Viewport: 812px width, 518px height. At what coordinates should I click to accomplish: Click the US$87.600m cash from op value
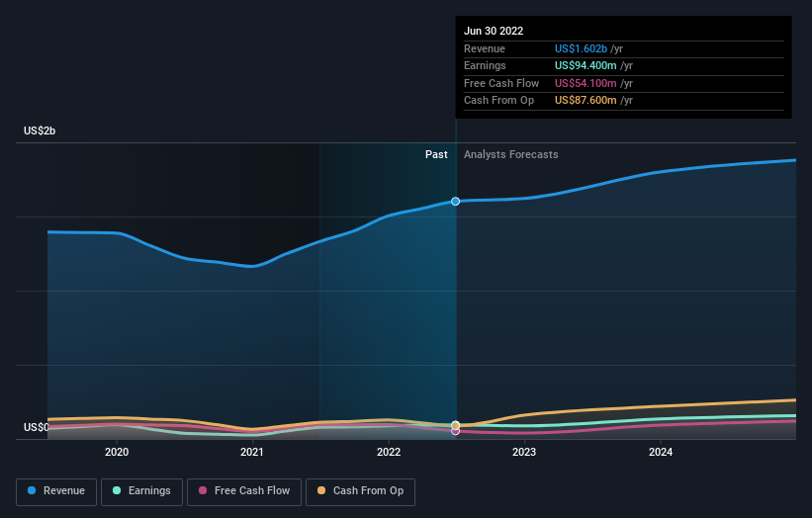coord(586,101)
